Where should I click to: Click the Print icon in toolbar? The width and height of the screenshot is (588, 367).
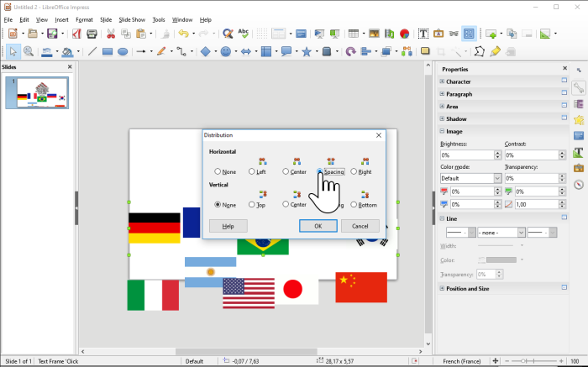pyautogui.click(x=92, y=34)
